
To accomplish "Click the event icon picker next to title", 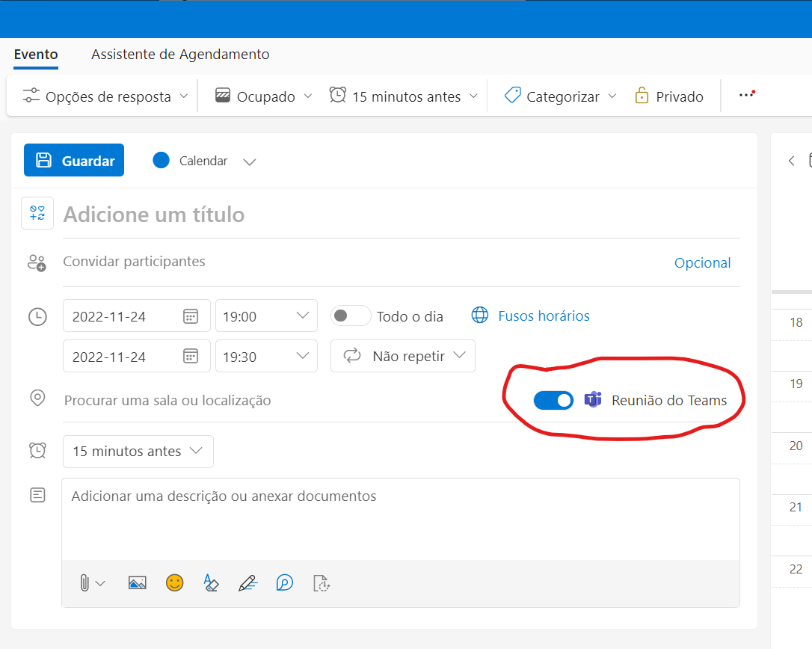I will click(37, 213).
